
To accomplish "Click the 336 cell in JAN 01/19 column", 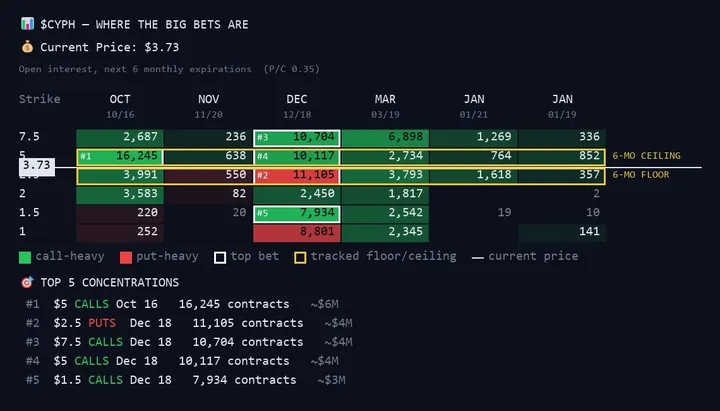I will [x=562, y=138].
